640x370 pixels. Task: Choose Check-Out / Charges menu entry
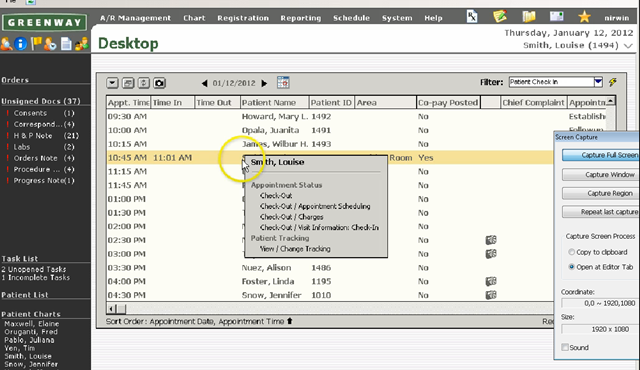click(x=291, y=217)
